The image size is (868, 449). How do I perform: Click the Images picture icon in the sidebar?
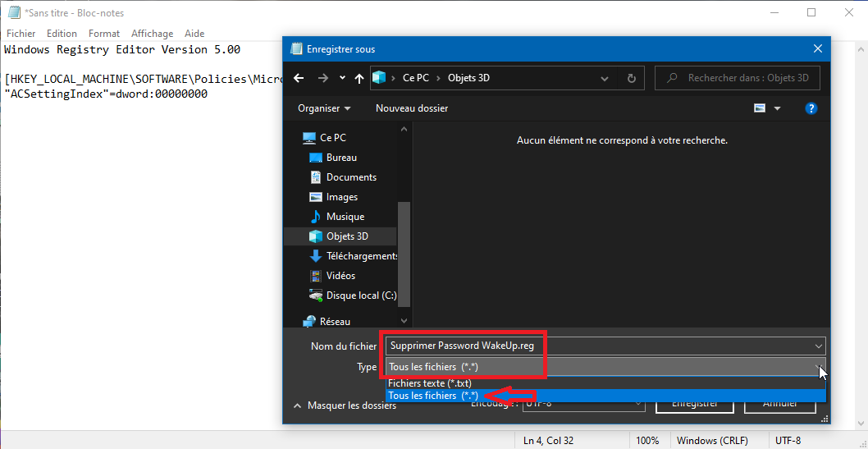point(316,197)
